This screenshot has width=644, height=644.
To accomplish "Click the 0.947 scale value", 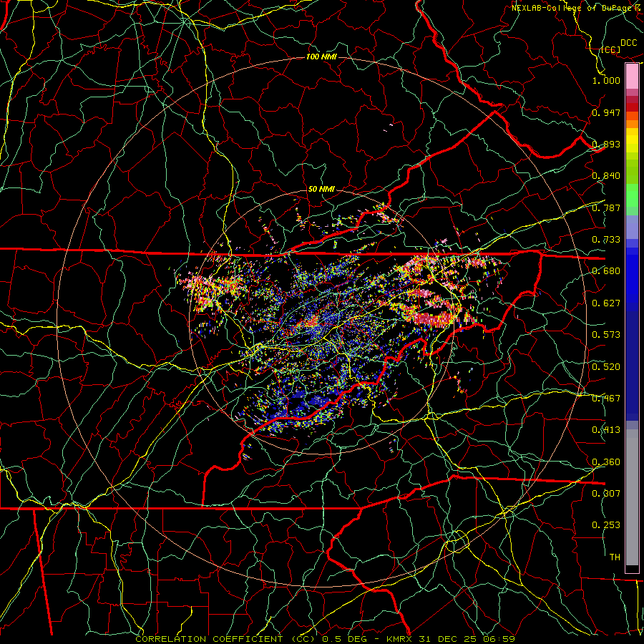I will tap(606, 112).
